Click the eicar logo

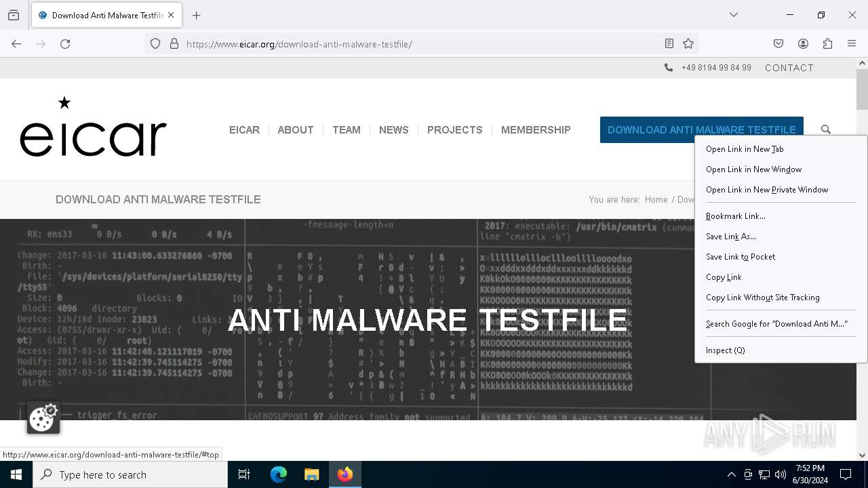pos(93,127)
